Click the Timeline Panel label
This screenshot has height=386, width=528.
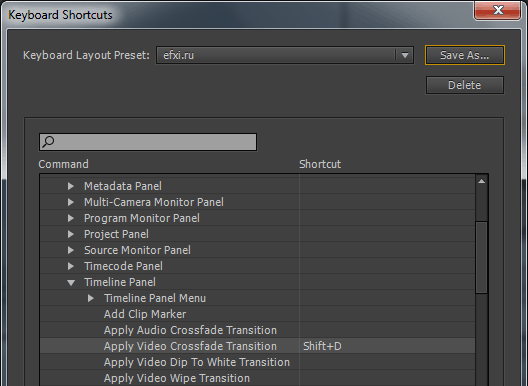pos(120,282)
